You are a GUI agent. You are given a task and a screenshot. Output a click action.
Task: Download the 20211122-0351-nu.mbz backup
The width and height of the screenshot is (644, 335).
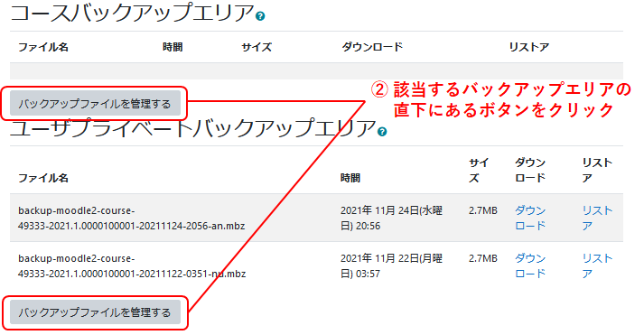pyautogui.click(x=530, y=265)
